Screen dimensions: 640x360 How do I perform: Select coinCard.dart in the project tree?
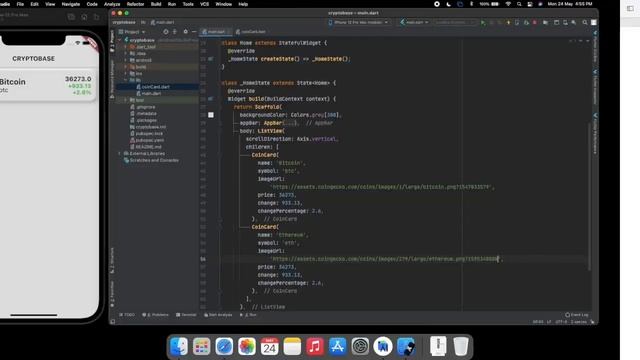pos(153,87)
